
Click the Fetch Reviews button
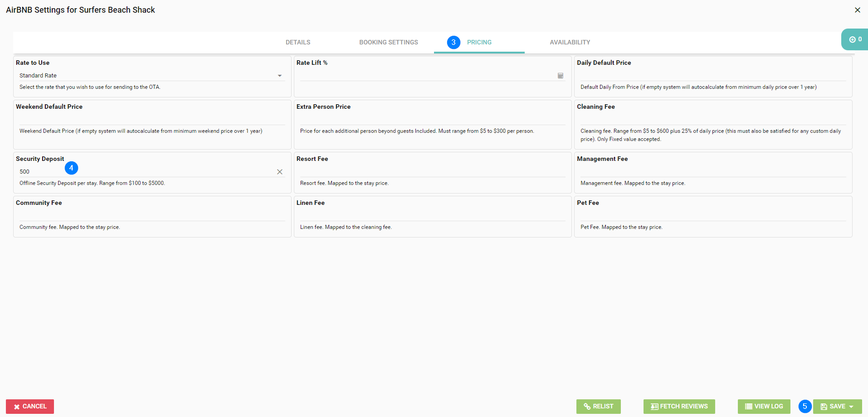click(x=679, y=407)
